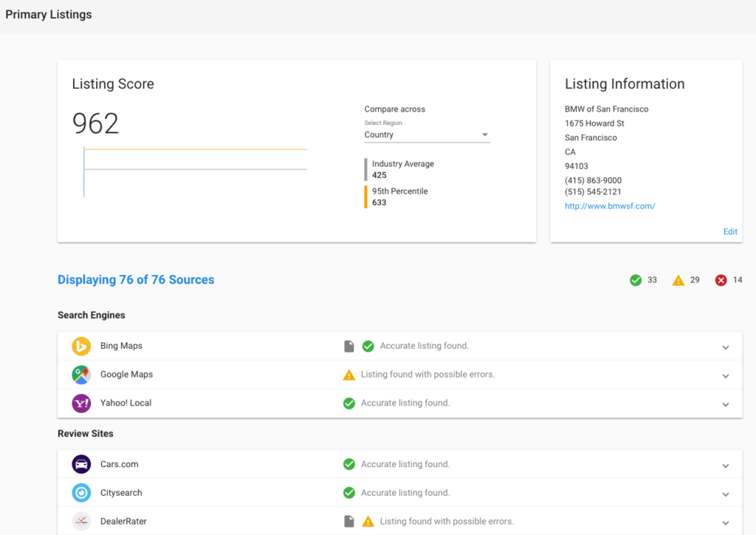Screen dimensions: 756x535
Task: Select the Yahoo! Local icon
Action: click(81, 403)
